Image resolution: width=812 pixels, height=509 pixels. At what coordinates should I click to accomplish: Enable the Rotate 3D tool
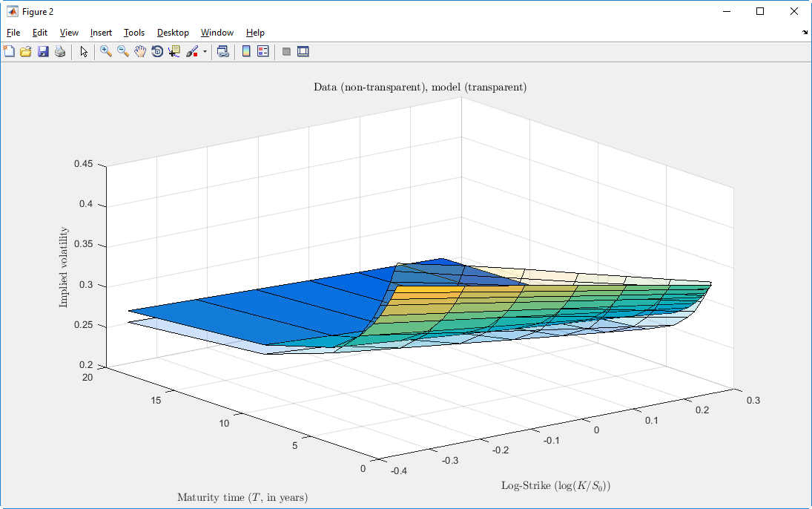(157, 52)
